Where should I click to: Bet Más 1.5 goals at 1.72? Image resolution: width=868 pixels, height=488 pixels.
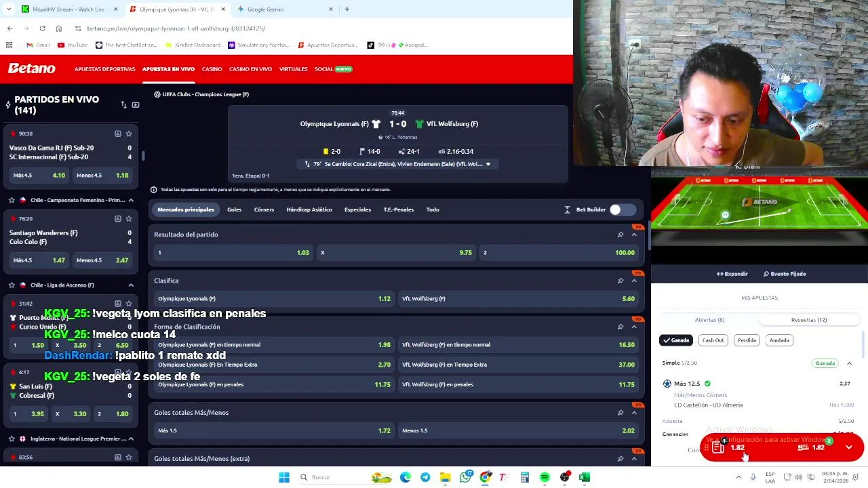[274, 430]
